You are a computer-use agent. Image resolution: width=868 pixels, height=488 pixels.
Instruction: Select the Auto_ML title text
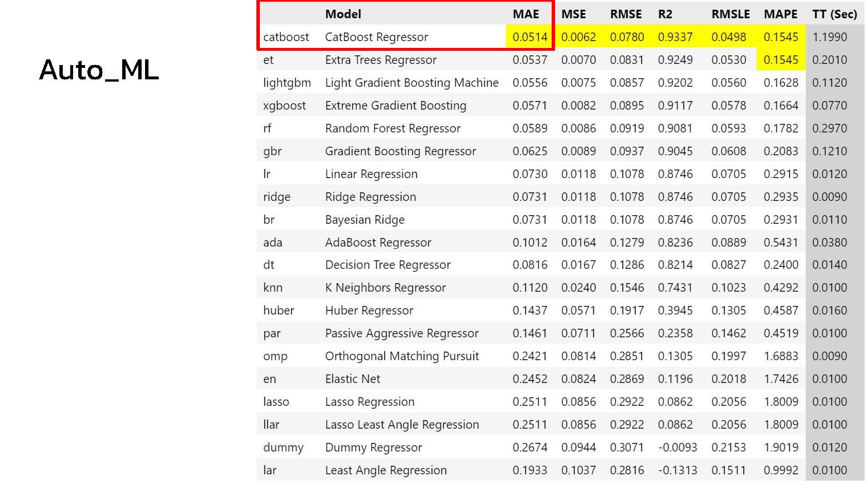(99, 70)
